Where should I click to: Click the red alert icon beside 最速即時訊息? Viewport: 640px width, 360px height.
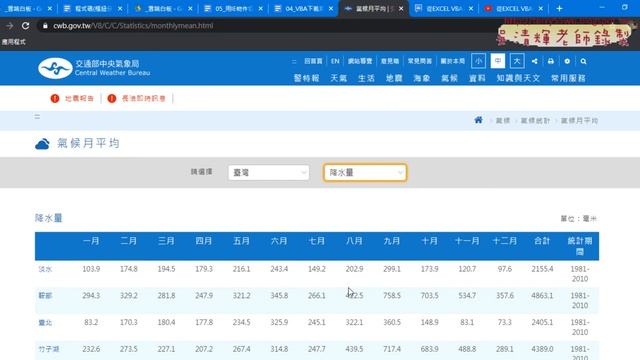pyautogui.click(x=111, y=98)
